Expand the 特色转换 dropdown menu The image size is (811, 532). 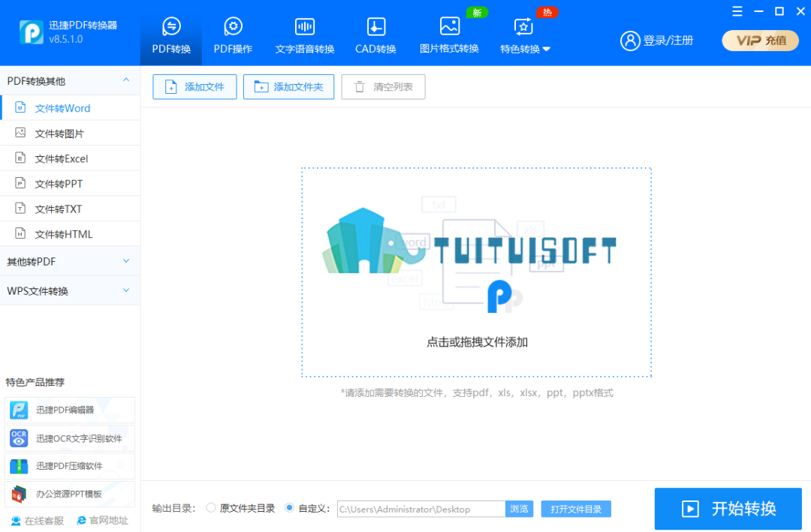coord(525,35)
